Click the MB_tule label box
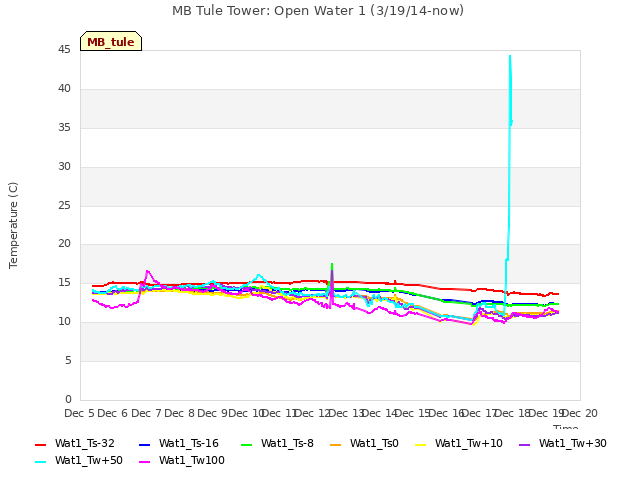The image size is (640, 480). [x=111, y=41]
